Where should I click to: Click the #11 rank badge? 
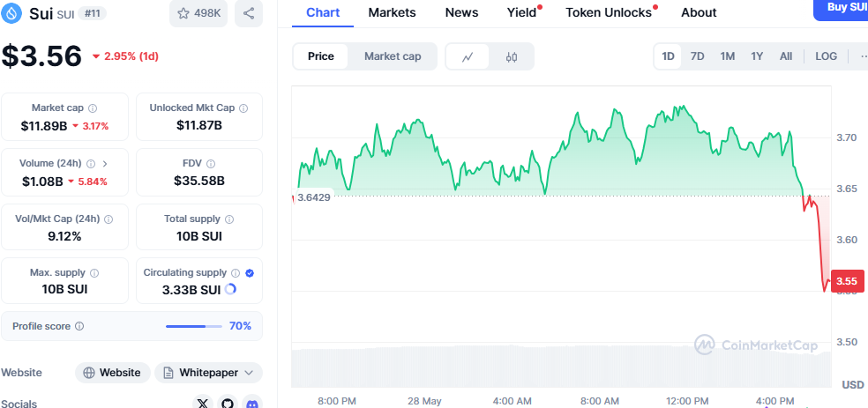pos(92,13)
